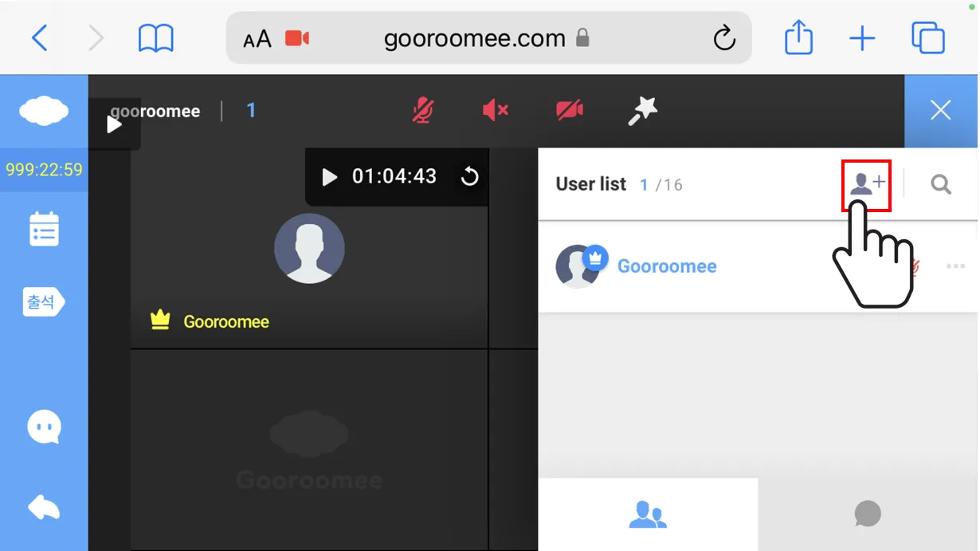Viewport: 980px width, 551px height.
Task: Search the user list with magnifier
Action: 941,184
